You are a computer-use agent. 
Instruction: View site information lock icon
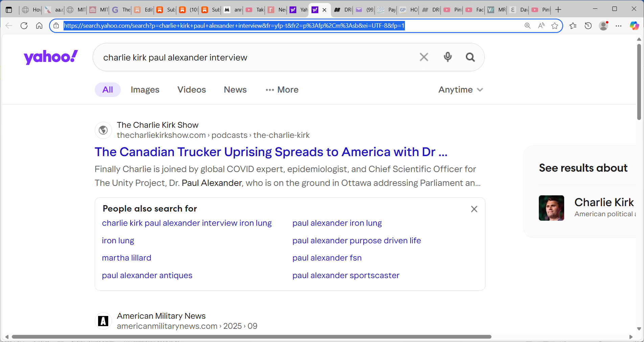(x=56, y=26)
